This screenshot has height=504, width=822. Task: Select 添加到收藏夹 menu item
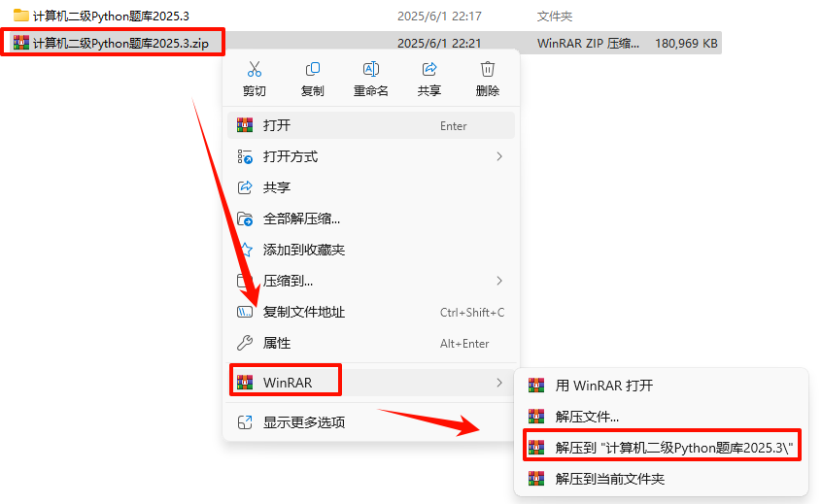point(371,250)
